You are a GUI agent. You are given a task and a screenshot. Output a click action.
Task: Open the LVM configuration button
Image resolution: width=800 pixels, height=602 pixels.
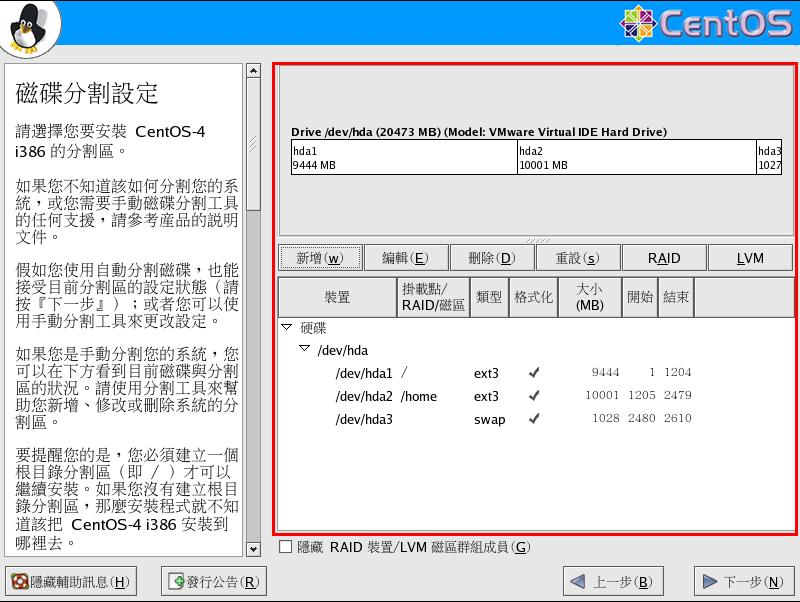[750, 258]
